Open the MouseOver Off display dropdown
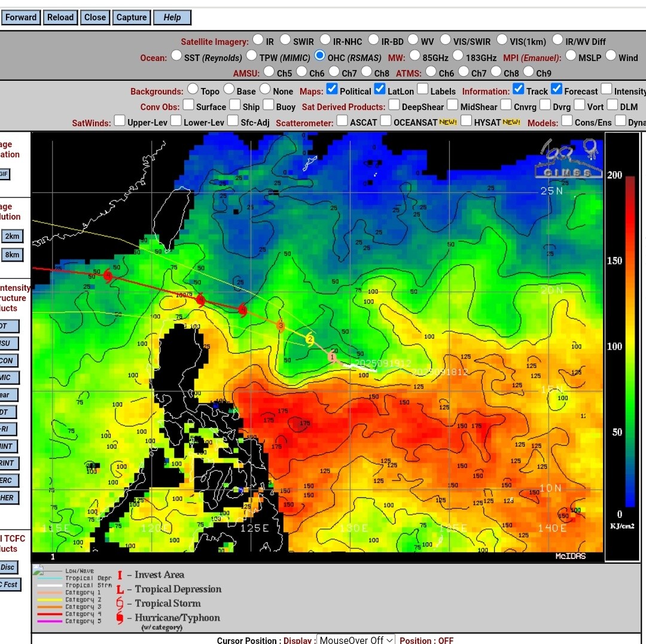 [355, 639]
